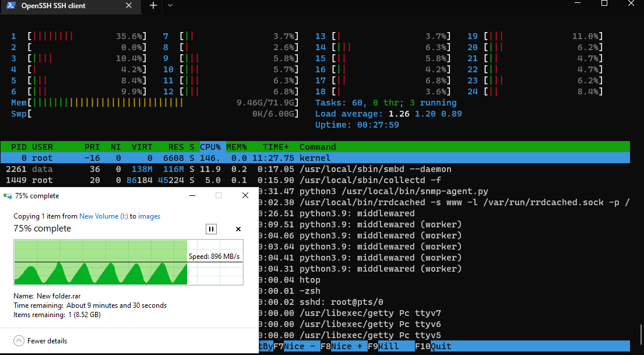Click the F8 Nice + option
This screenshot has height=355, width=644.
(x=344, y=346)
